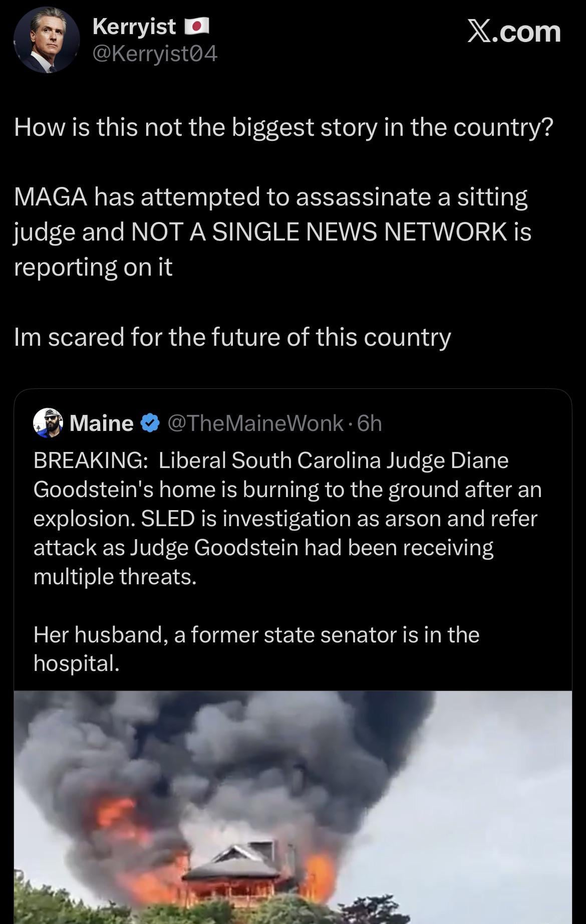586x924 pixels.
Task: Open the burning house media thumbnail
Action: pos(293,807)
